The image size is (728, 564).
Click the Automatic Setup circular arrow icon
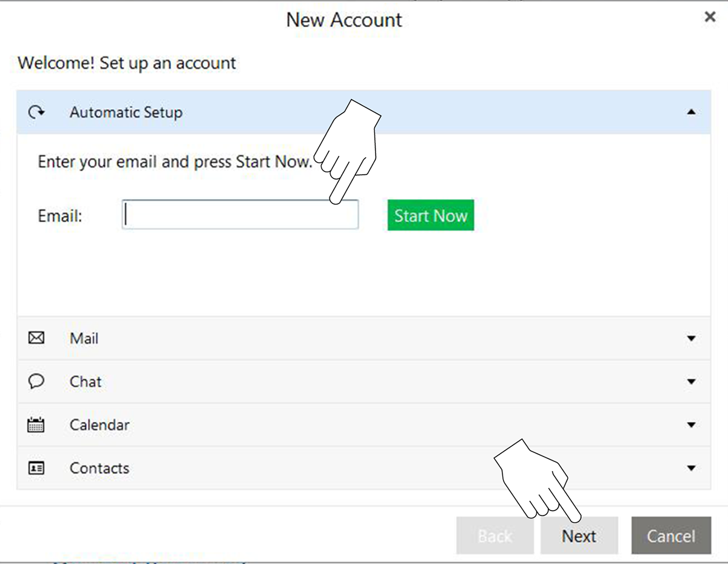37,112
